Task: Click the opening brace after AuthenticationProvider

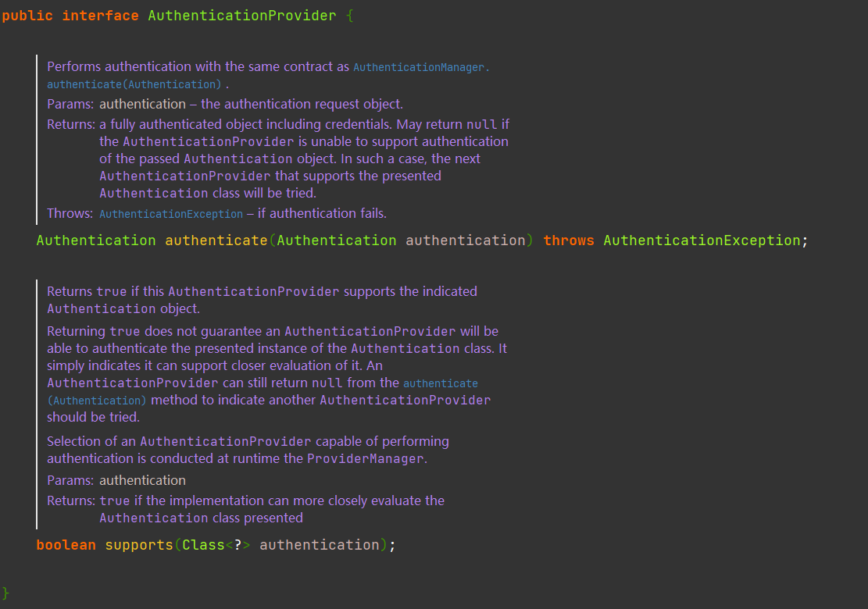Action: [x=349, y=16]
